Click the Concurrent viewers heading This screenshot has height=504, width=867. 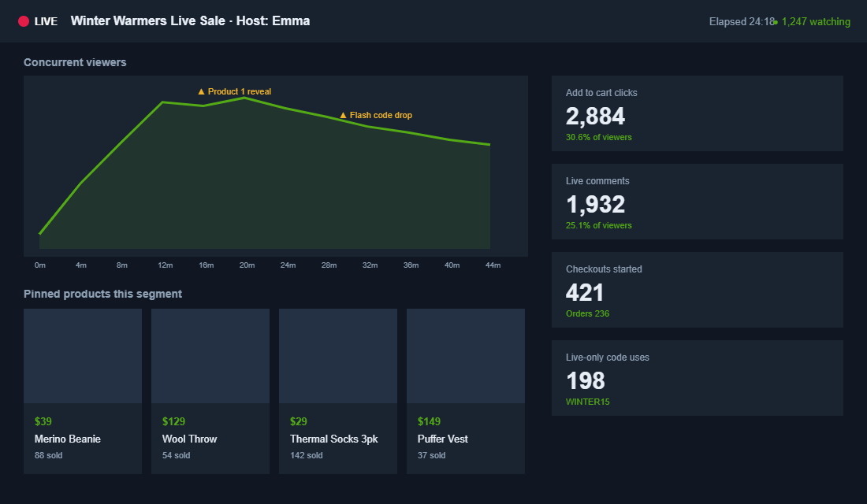tap(75, 62)
